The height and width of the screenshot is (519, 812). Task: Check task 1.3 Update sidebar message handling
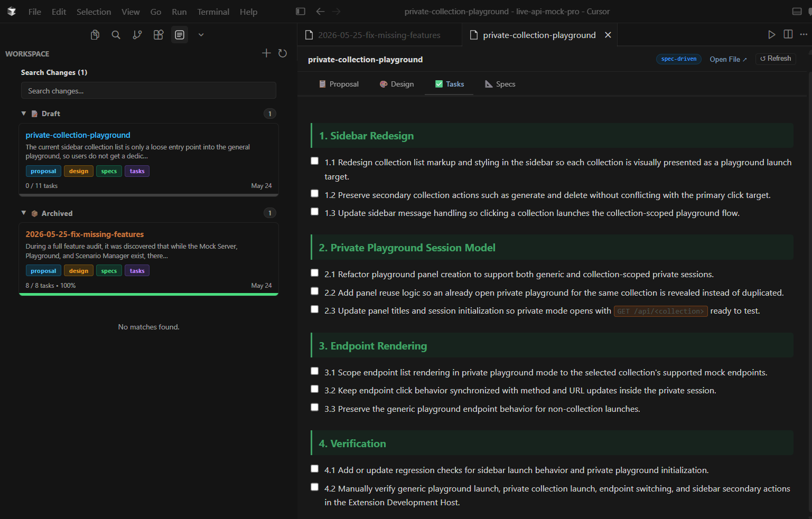[315, 212]
